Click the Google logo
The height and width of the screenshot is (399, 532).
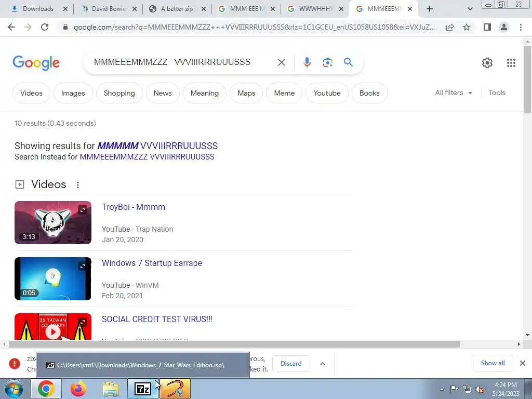pyautogui.click(x=36, y=63)
